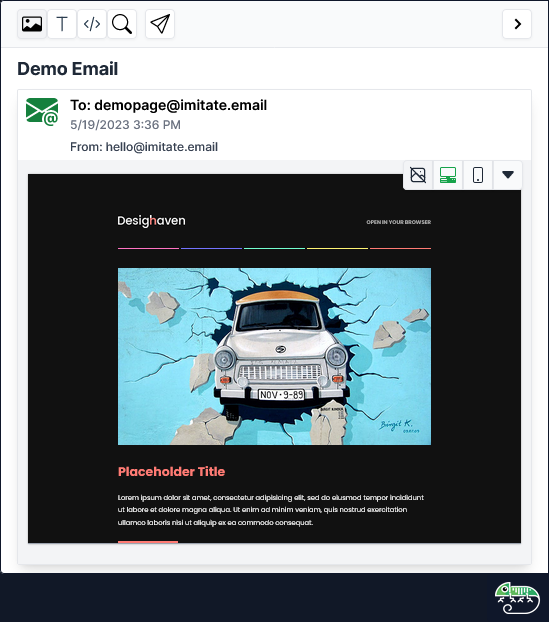Click the magnifying glass inspect icon
Viewport: 549px width, 622px height.
pos(122,24)
